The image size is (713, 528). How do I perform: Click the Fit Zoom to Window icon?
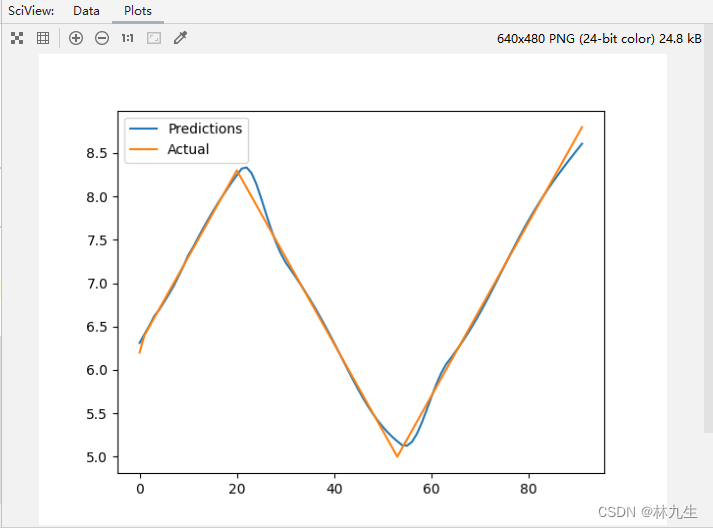17,38
